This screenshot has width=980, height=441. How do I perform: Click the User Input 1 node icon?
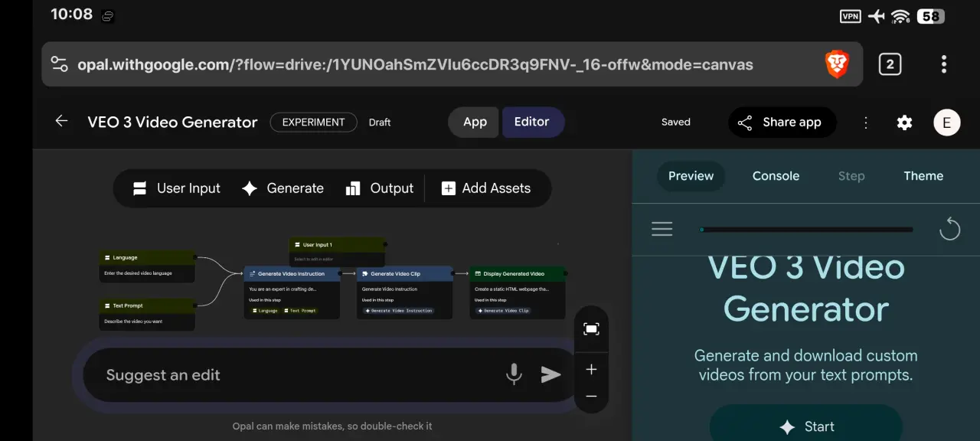[298, 245]
